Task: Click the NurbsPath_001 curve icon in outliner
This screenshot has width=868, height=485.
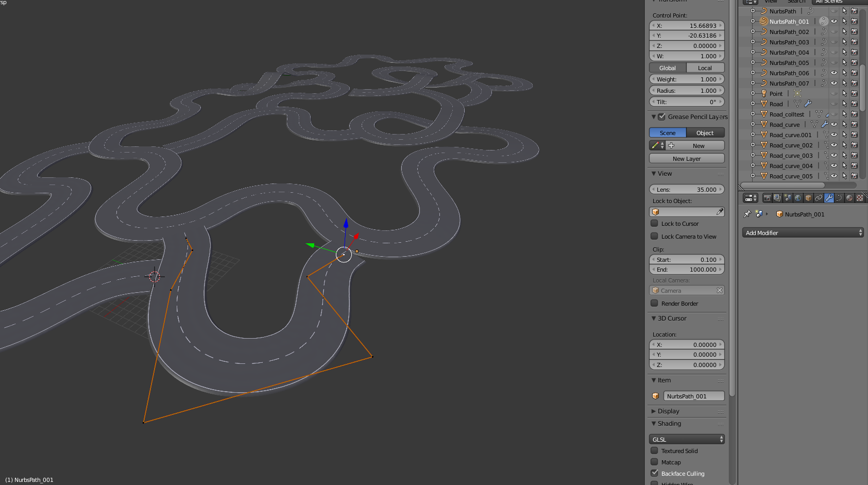Action: 764,21
